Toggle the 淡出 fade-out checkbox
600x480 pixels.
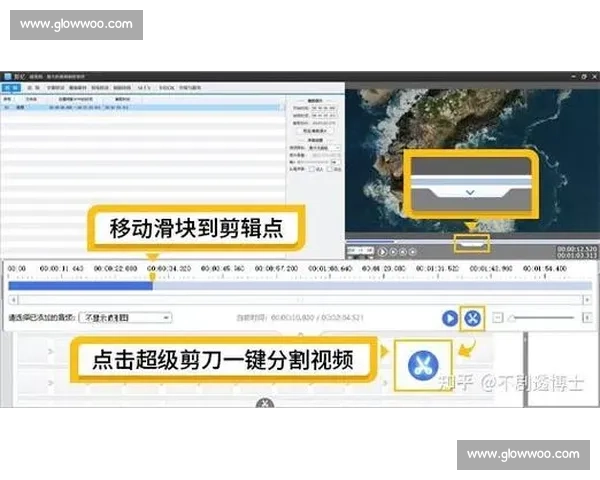tap(330, 169)
